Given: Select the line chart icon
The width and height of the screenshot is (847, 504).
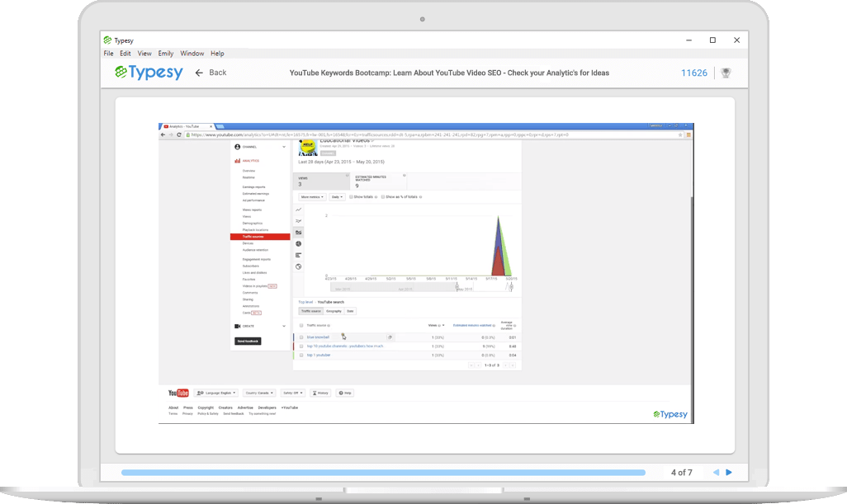Looking at the screenshot, I should [298, 210].
